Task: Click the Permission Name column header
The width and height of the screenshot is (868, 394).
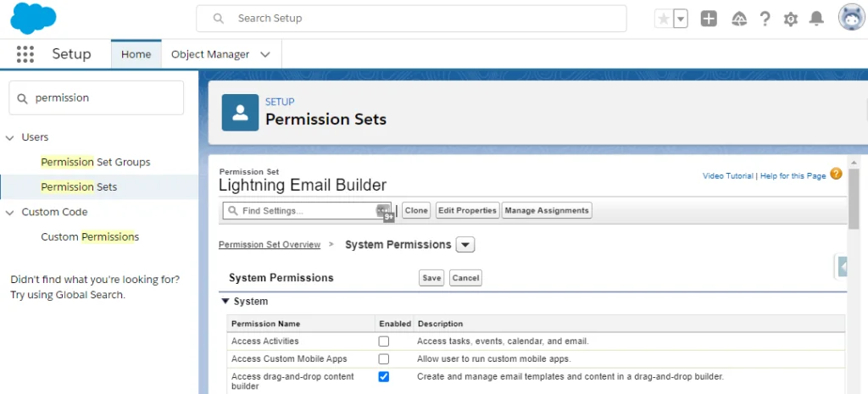Action: [265, 324]
